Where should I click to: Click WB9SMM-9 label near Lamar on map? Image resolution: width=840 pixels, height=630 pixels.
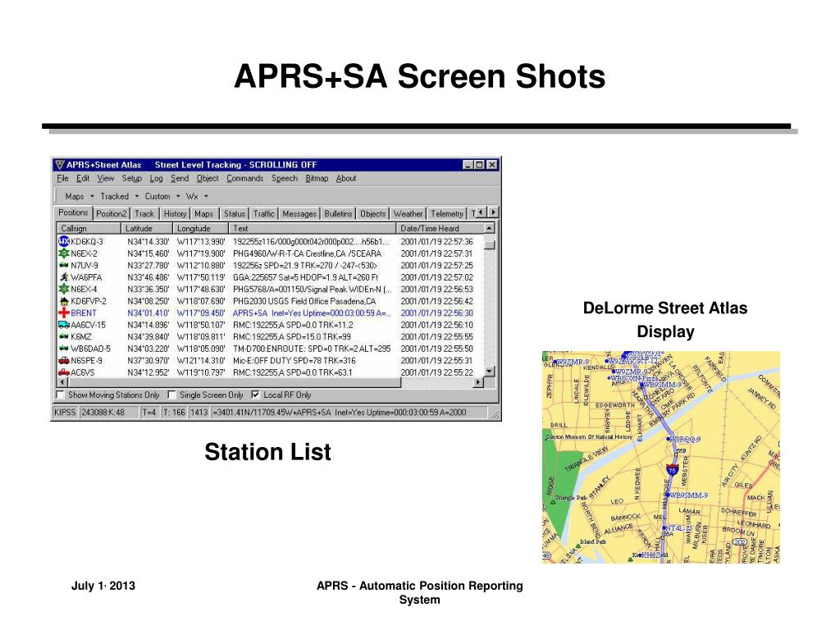coord(688,495)
